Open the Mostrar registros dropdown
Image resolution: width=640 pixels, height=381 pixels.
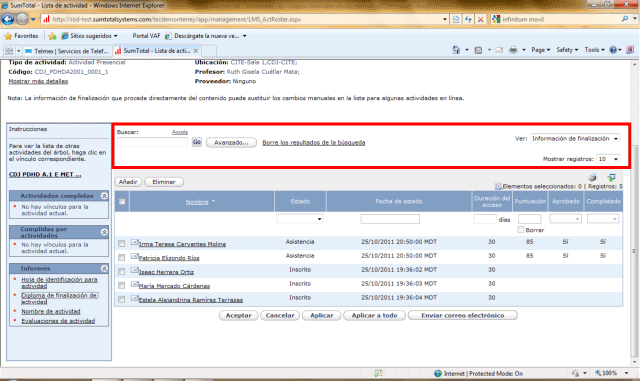point(608,159)
